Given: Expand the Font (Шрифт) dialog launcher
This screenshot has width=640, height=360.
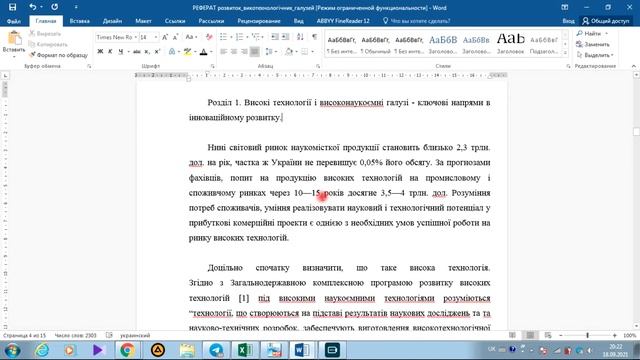Looking at the screenshot, I should click(x=212, y=66).
